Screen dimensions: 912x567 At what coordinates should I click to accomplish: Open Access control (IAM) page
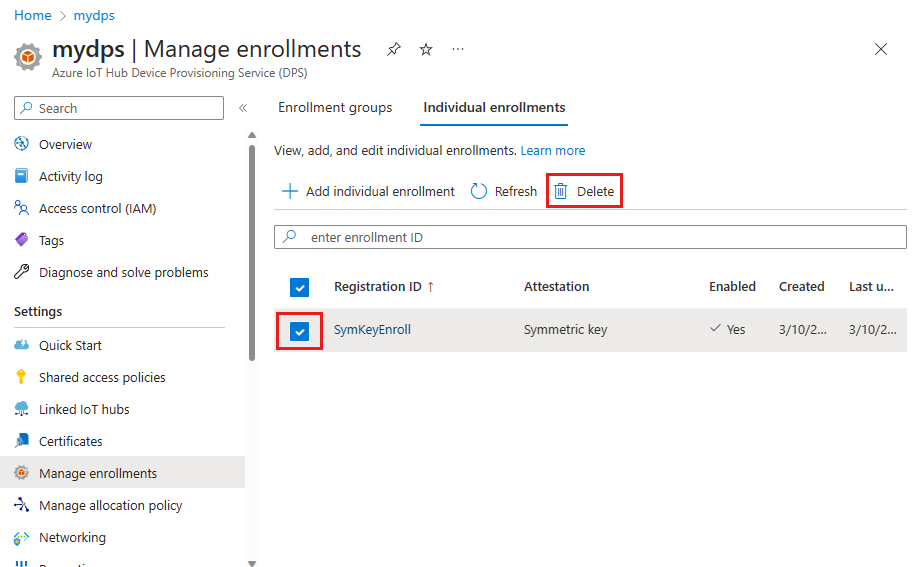(97, 208)
